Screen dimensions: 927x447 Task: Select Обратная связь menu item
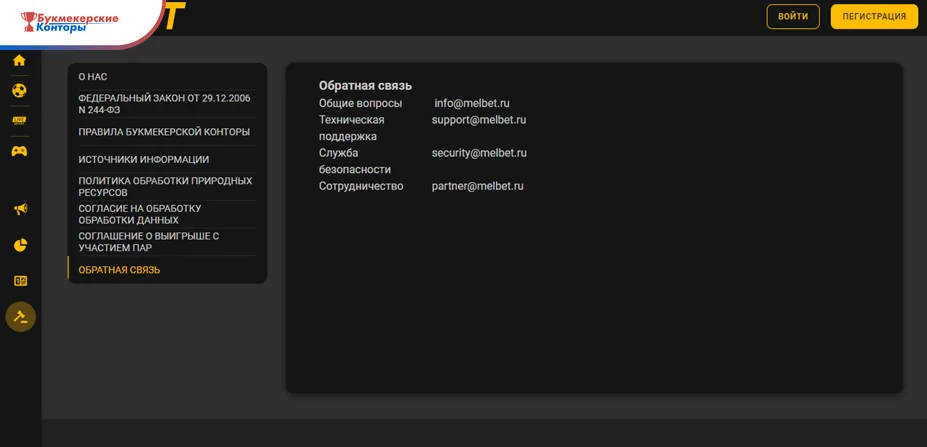119,270
